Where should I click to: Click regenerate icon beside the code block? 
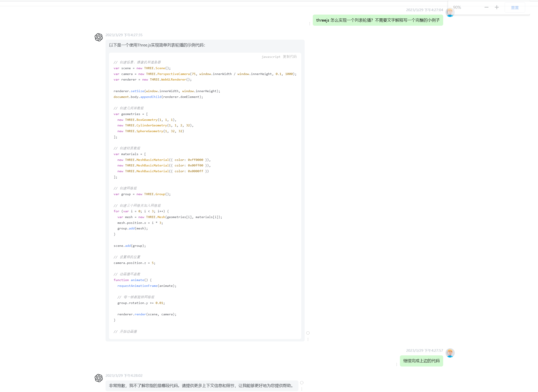[308, 333]
